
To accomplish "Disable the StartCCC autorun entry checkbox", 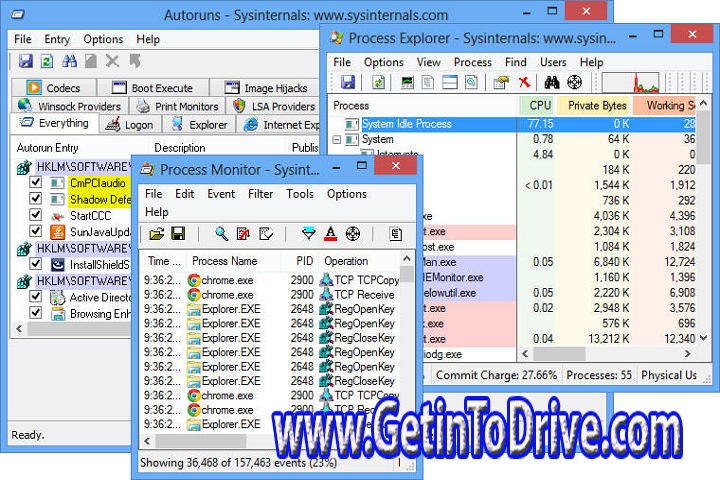I will tap(35, 215).
